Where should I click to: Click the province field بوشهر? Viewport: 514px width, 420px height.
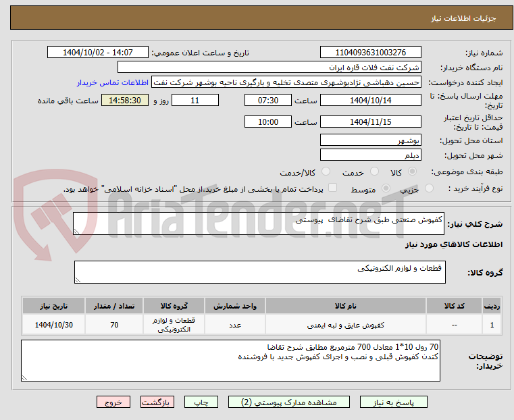click(x=370, y=140)
